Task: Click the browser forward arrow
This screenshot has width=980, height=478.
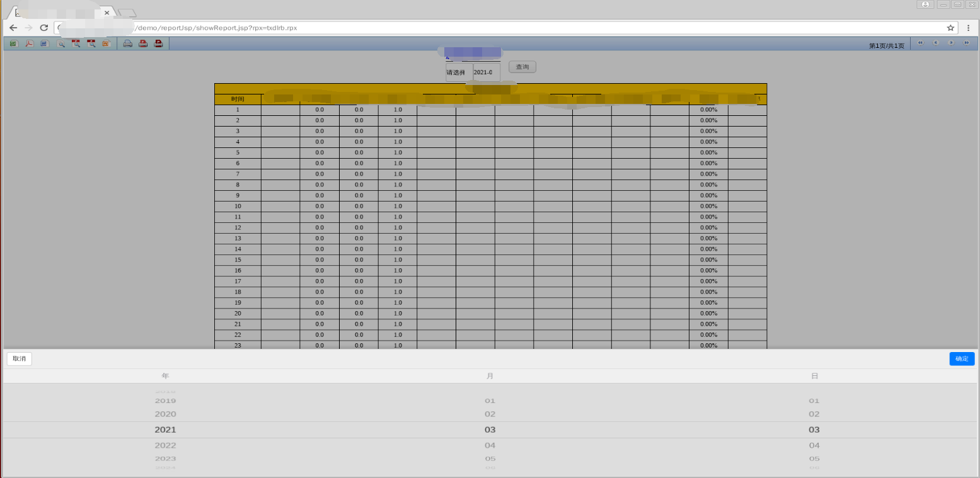Action: 28,28
